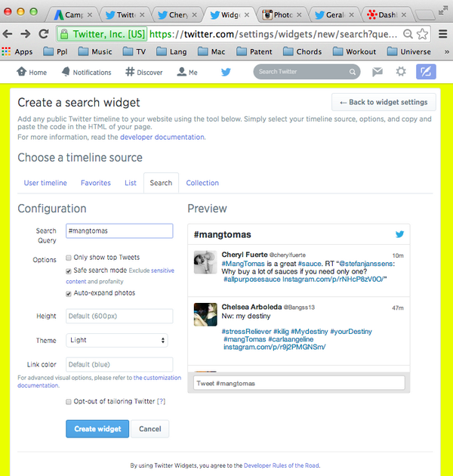Click the Height input field

point(119,316)
